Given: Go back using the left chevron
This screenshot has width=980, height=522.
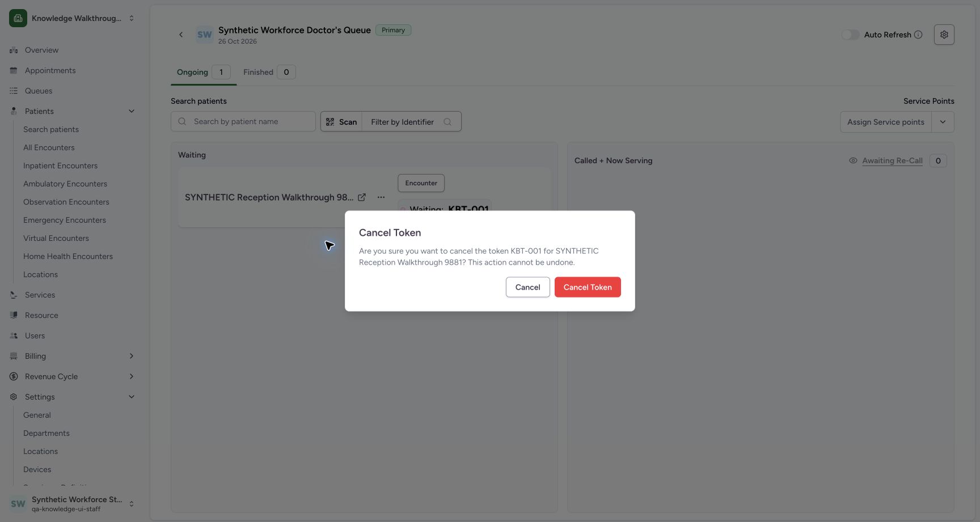Looking at the screenshot, I should click(181, 35).
